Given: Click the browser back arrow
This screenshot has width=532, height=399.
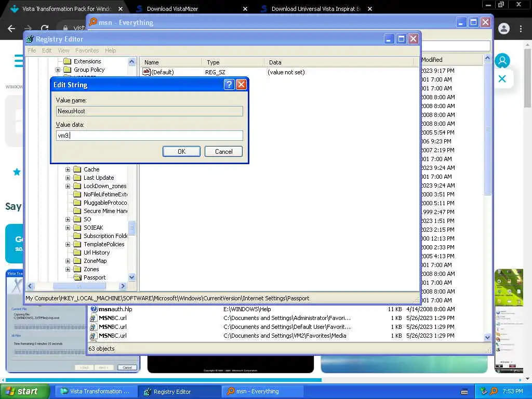Looking at the screenshot, I should [x=11, y=29].
